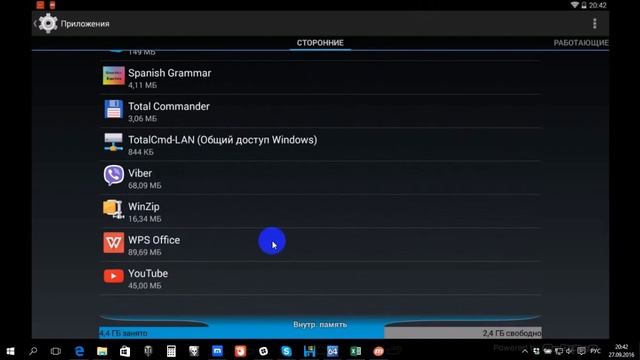This screenshot has width=640, height=360.
Task: Open File Explorer from the taskbar
Action: pos(102,351)
